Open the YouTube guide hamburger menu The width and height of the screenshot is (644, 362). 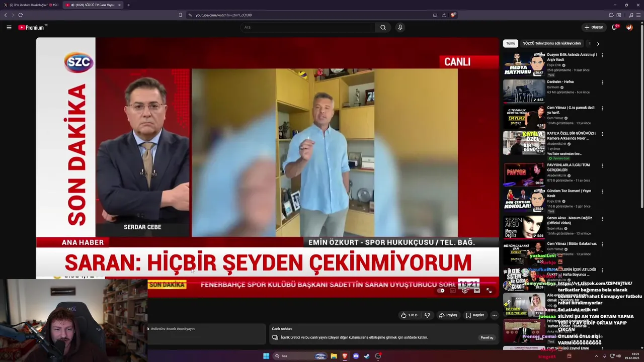[x=9, y=27]
